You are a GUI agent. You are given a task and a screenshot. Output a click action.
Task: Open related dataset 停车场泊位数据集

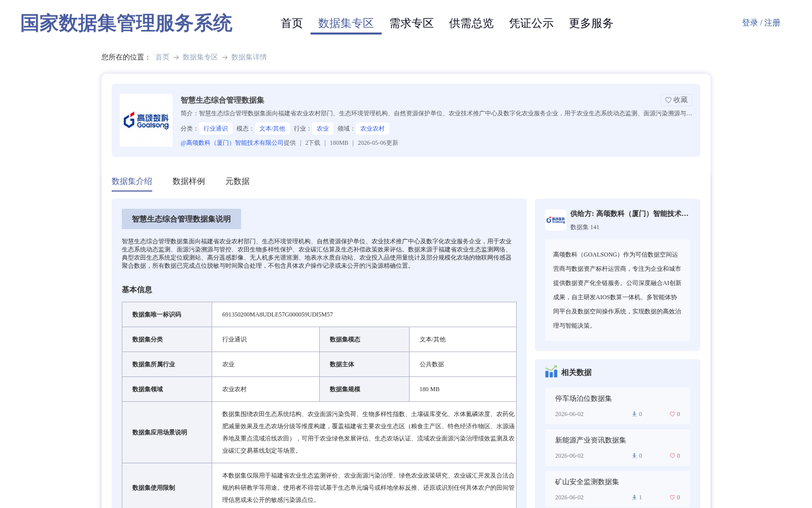click(584, 399)
